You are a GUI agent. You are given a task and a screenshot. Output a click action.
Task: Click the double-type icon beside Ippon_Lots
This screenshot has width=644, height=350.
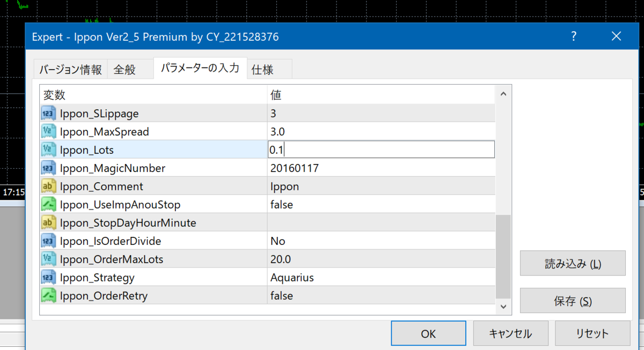click(x=48, y=150)
